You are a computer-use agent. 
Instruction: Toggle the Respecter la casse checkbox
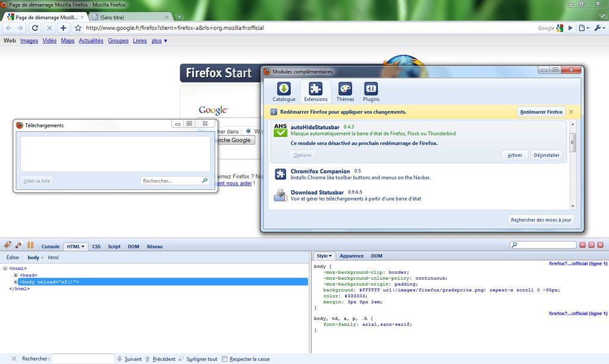225,359
